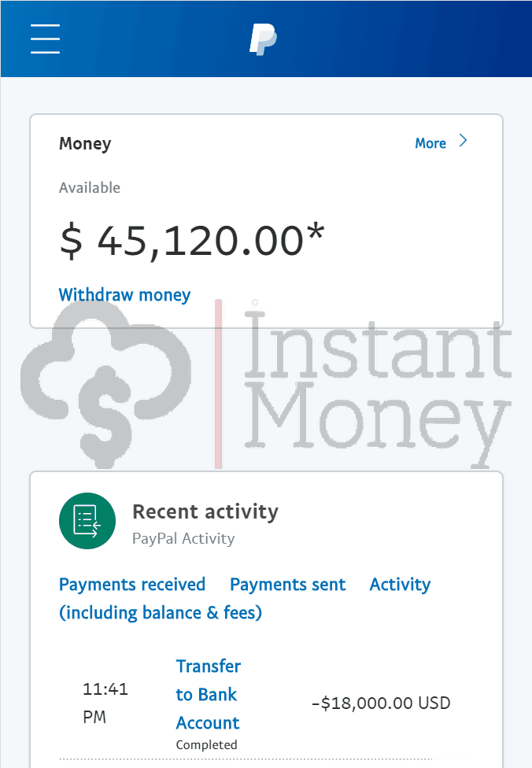Click the Completed status label
This screenshot has height=768, width=532.
click(x=206, y=744)
